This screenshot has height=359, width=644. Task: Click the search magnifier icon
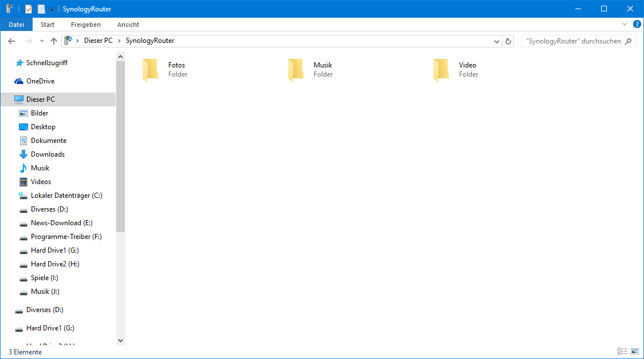point(629,41)
